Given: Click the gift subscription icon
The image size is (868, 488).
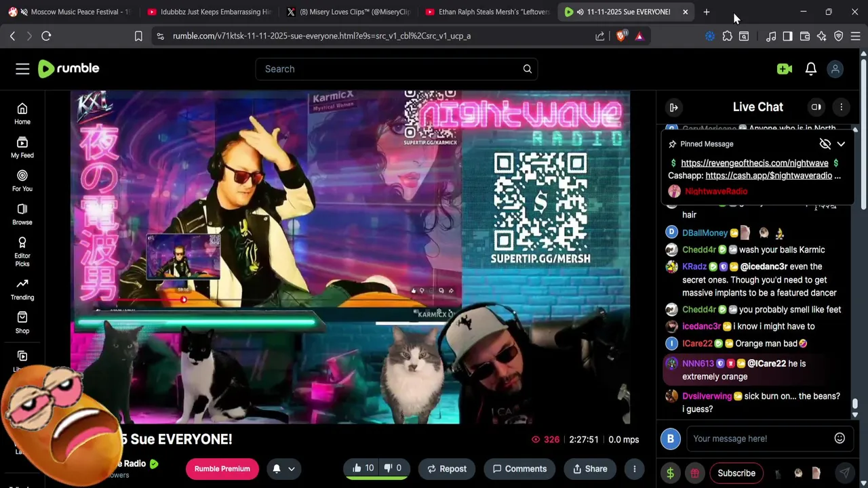Looking at the screenshot, I should point(694,473).
